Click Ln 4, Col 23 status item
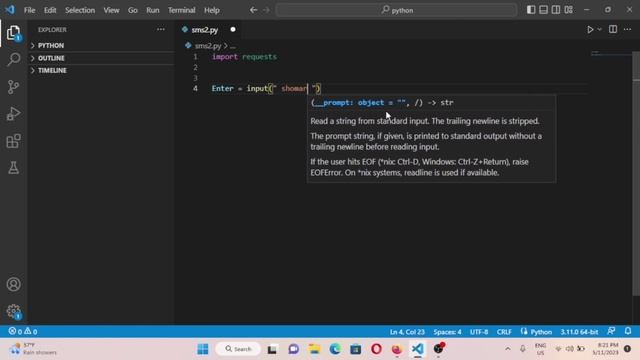The image size is (640, 360). tap(407, 332)
